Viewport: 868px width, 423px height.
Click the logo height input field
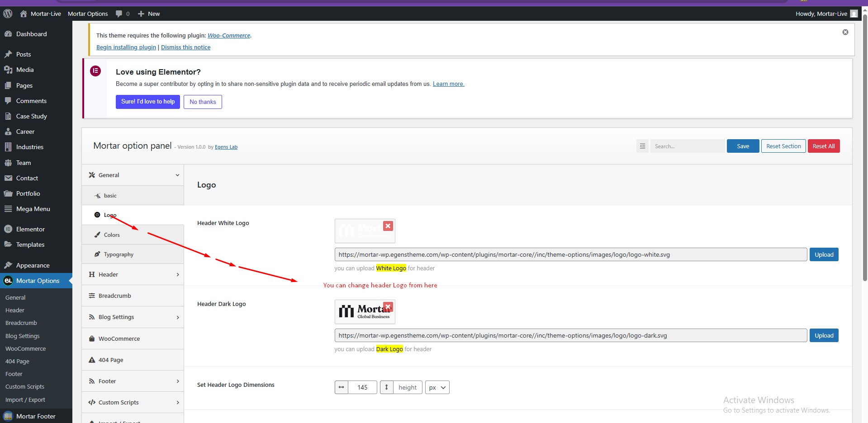click(408, 387)
